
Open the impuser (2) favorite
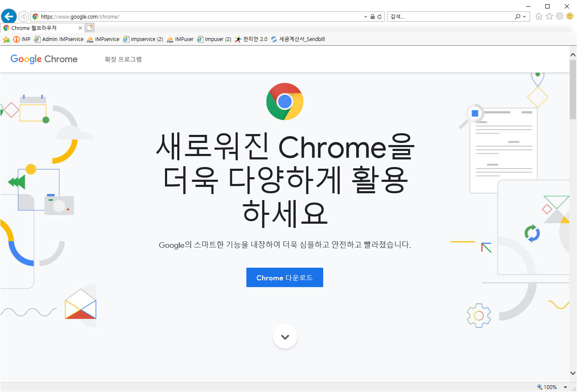click(x=214, y=39)
